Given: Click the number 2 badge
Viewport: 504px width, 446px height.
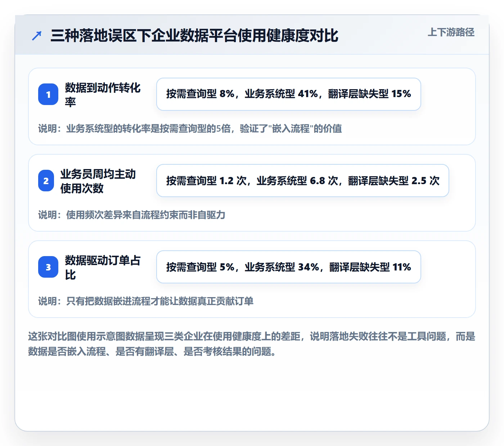Looking at the screenshot, I should point(46,181).
